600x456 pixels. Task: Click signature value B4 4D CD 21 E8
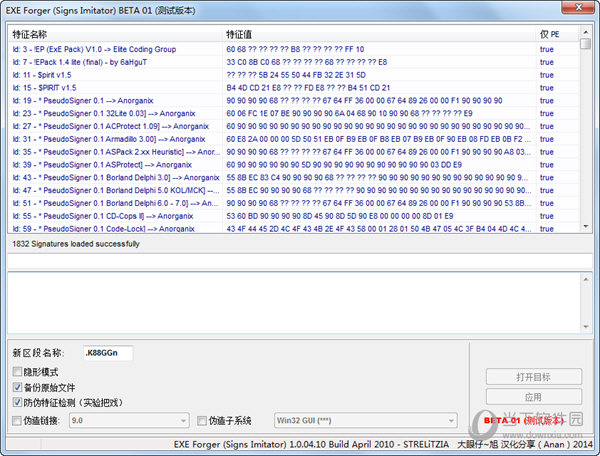point(308,88)
